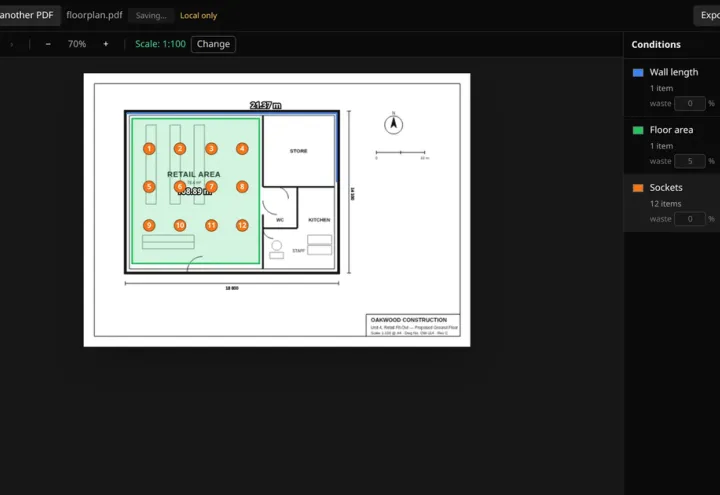Click the another PDF button

click(28, 15)
